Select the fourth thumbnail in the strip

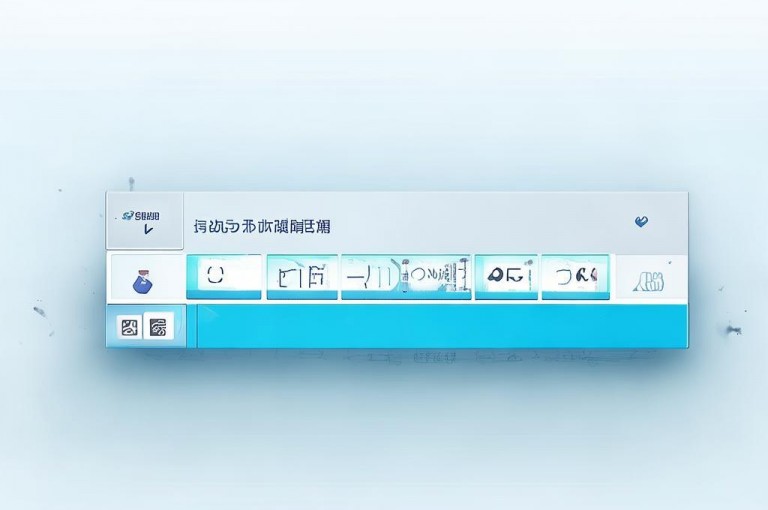pos(506,277)
